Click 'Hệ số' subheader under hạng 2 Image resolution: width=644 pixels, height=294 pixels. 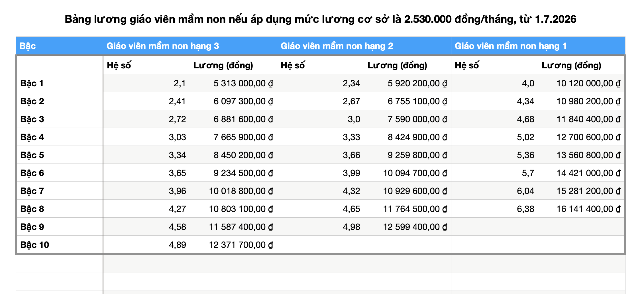(x=321, y=65)
